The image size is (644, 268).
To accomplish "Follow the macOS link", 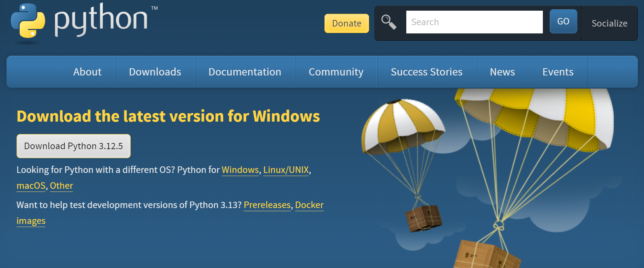I will click(31, 186).
